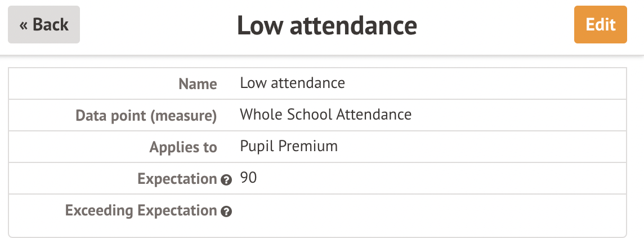Click the Whole School Attendance value
The height and width of the screenshot is (238, 644).
[x=326, y=114]
